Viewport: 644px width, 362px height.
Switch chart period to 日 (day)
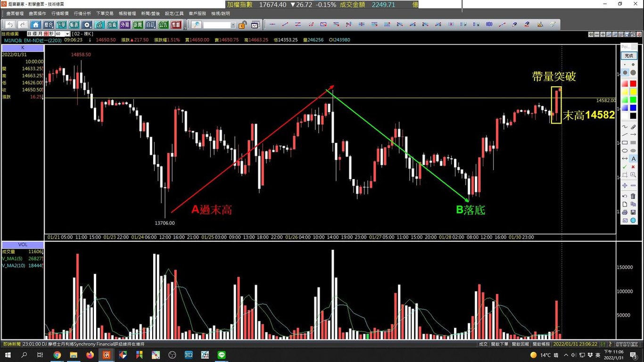click(29, 34)
